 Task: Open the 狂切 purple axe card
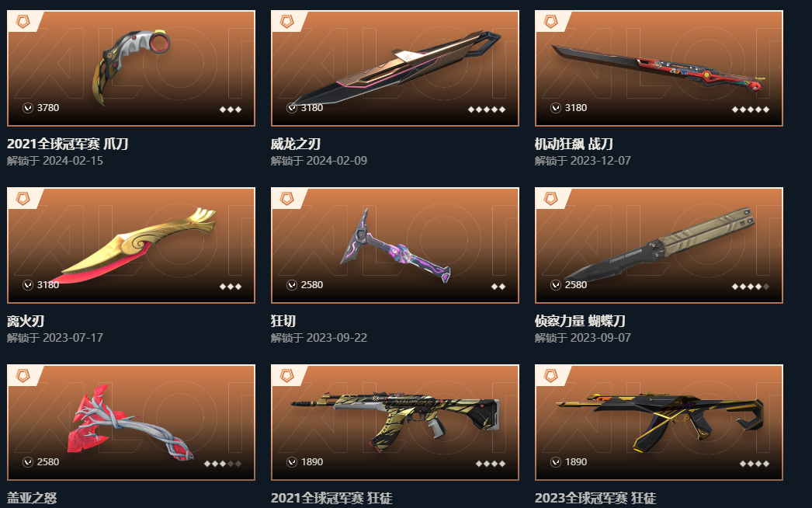(394, 245)
